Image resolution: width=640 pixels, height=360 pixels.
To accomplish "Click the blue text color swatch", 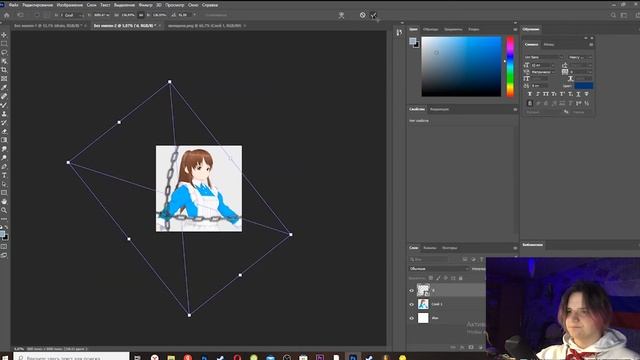I will pyautogui.click(x=584, y=86).
